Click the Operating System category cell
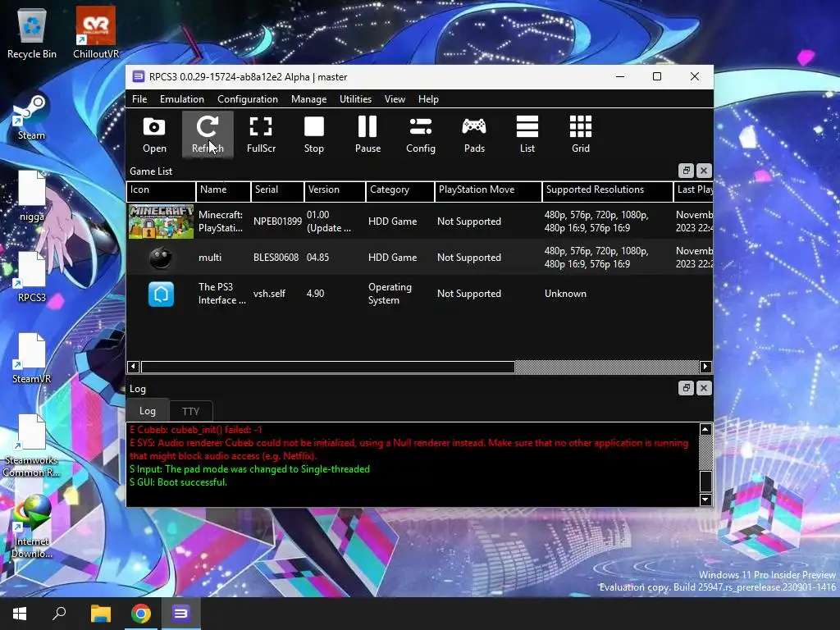Viewport: 840px width, 630px height. 390,294
